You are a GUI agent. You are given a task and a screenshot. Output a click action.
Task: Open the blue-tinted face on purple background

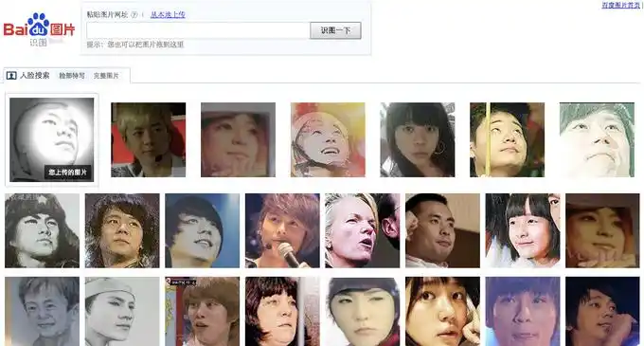523,311
